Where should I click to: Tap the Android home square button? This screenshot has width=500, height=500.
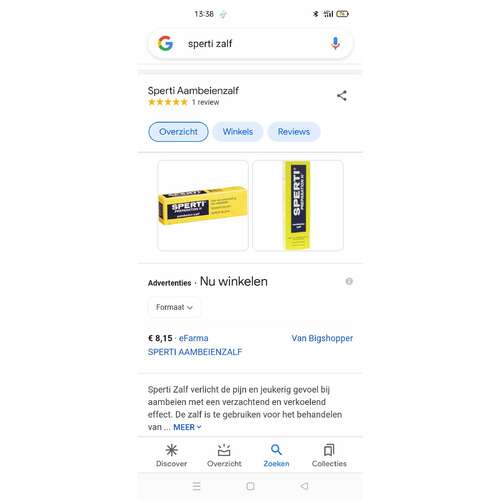tap(250, 486)
